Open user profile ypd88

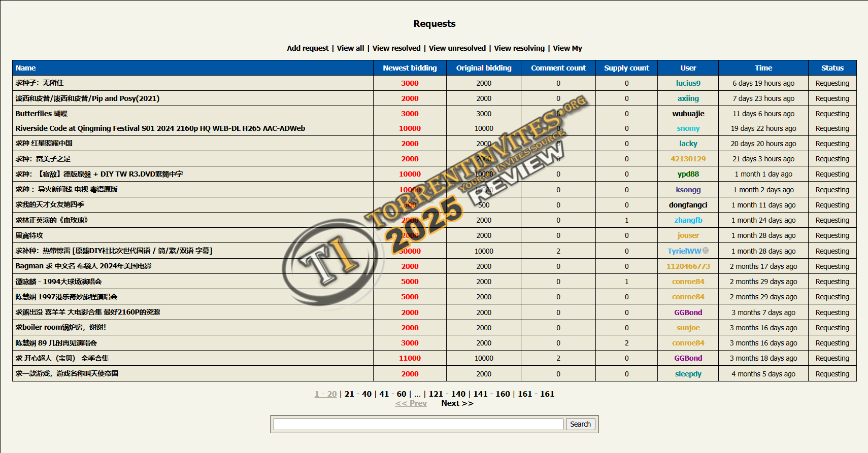[x=688, y=174]
